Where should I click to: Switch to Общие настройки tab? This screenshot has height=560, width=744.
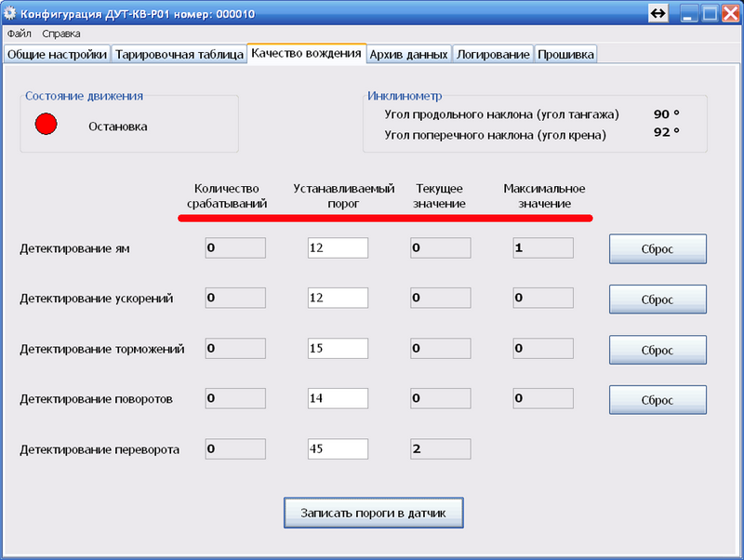point(57,54)
